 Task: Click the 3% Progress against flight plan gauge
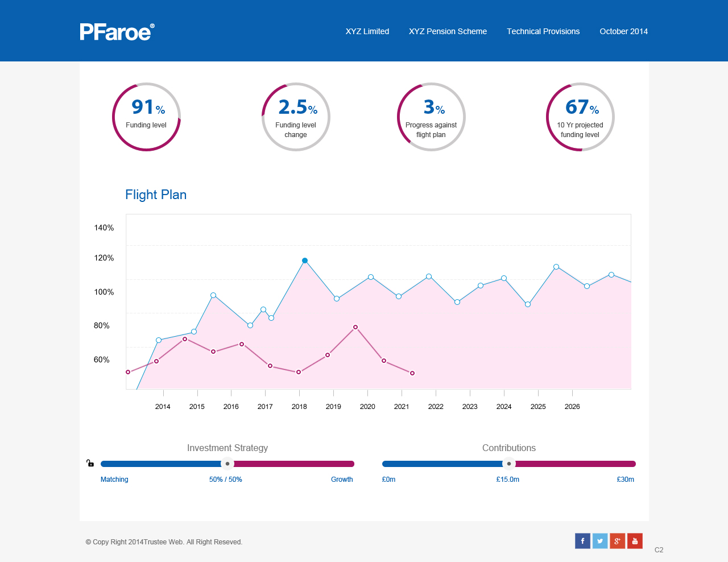(x=431, y=117)
